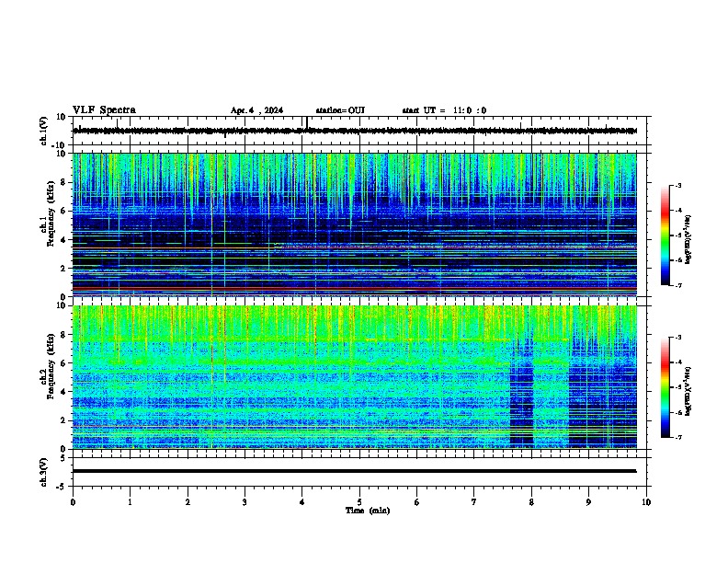
Task: Click time axis tick label "4"
Action: (302, 502)
